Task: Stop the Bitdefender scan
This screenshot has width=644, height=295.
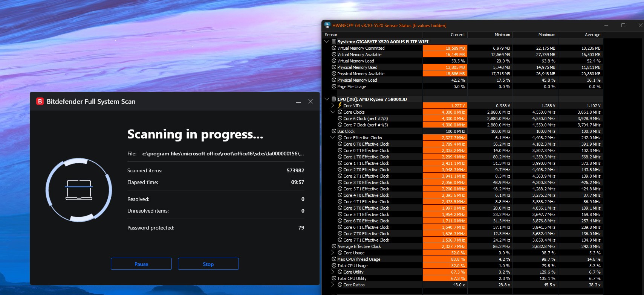Action: point(208,264)
